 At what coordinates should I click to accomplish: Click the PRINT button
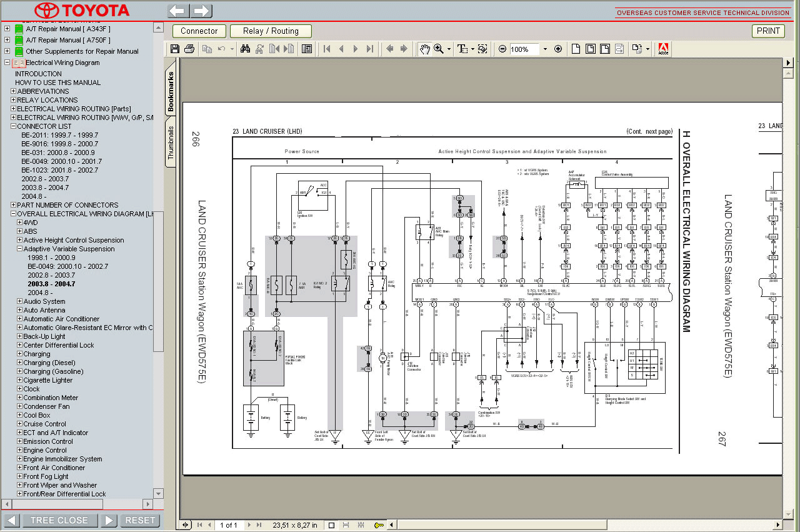[768, 31]
